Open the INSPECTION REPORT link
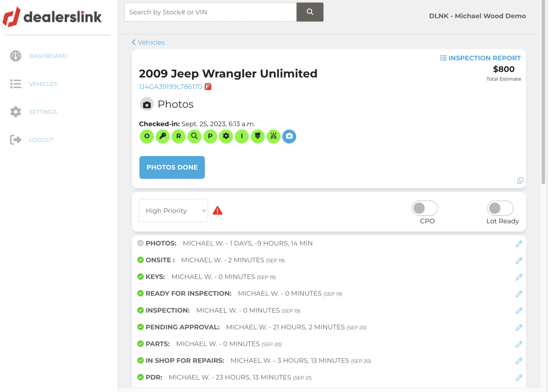Screen dimensions: 548x392 tap(481, 58)
